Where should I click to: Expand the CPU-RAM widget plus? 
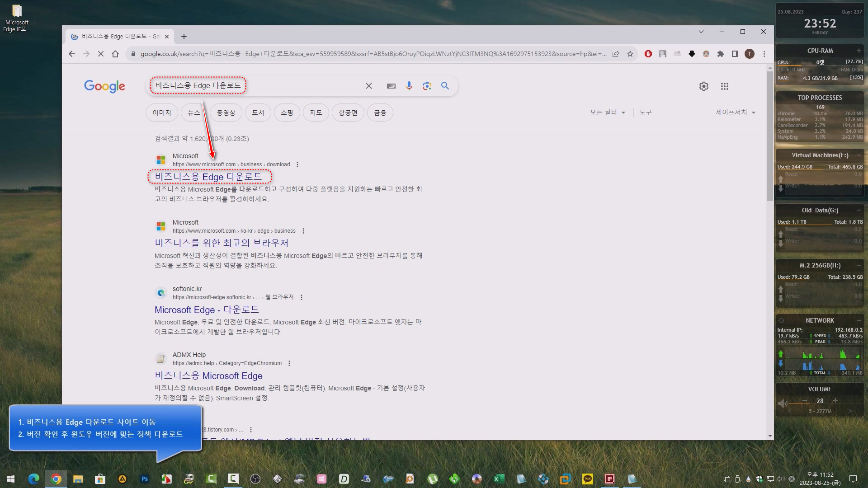click(x=859, y=51)
